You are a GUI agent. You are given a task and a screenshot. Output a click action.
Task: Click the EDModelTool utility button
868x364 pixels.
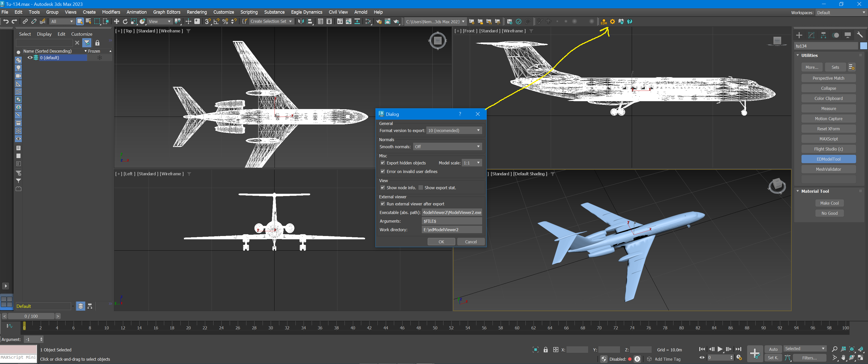tap(828, 159)
